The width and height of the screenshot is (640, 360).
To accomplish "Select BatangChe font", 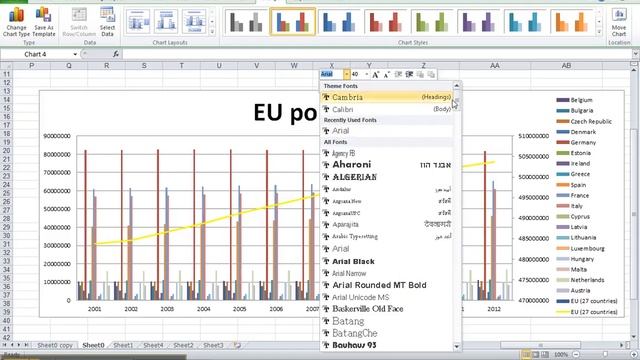I will tap(387, 333).
